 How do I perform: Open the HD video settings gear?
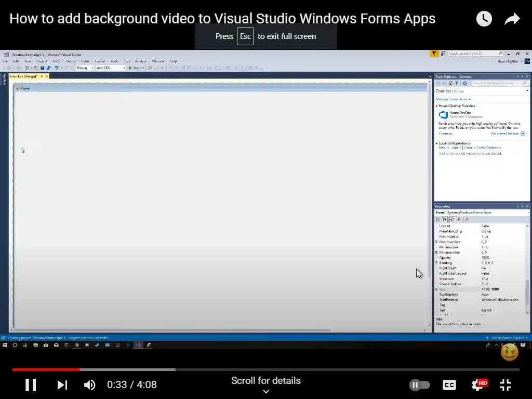coord(479,385)
